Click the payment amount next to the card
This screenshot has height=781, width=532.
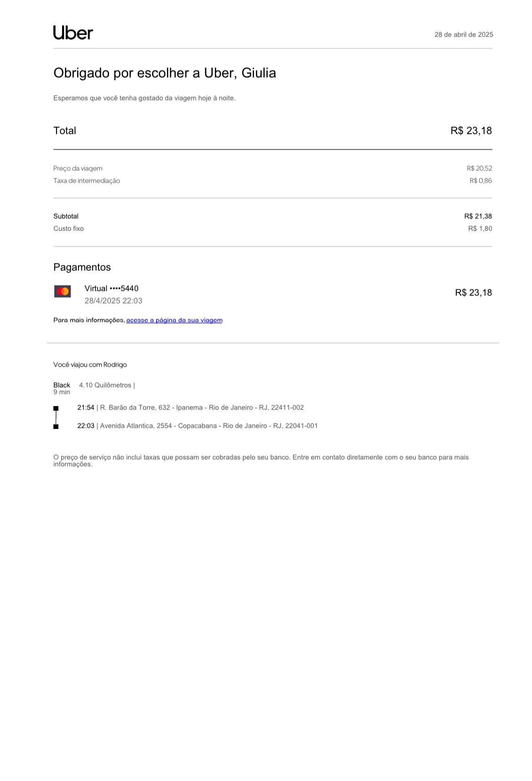473,293
